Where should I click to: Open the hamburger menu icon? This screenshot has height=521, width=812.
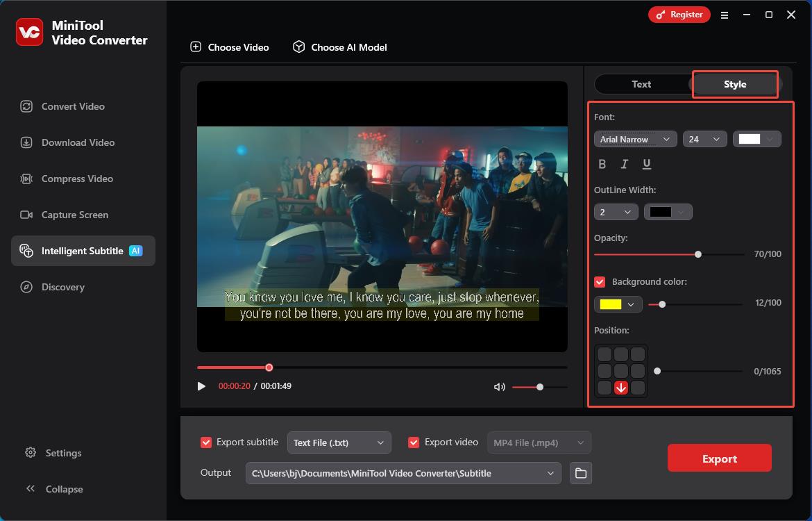pyautogui.click(x=725, y=15)
